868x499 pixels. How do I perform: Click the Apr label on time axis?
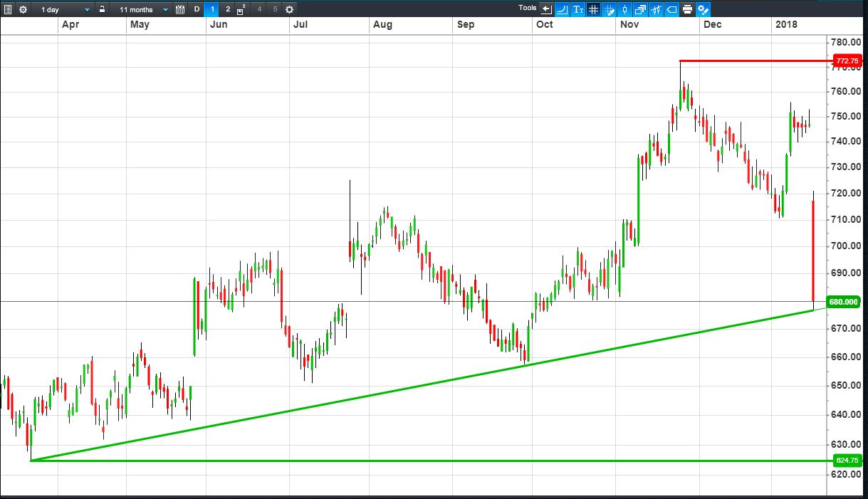pos(70,25)
